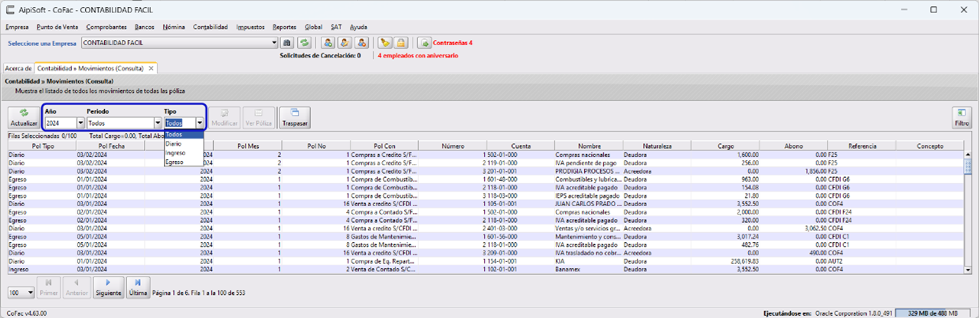
Task: Select Egreso in the Tipo list
Action: pos(184,162)
